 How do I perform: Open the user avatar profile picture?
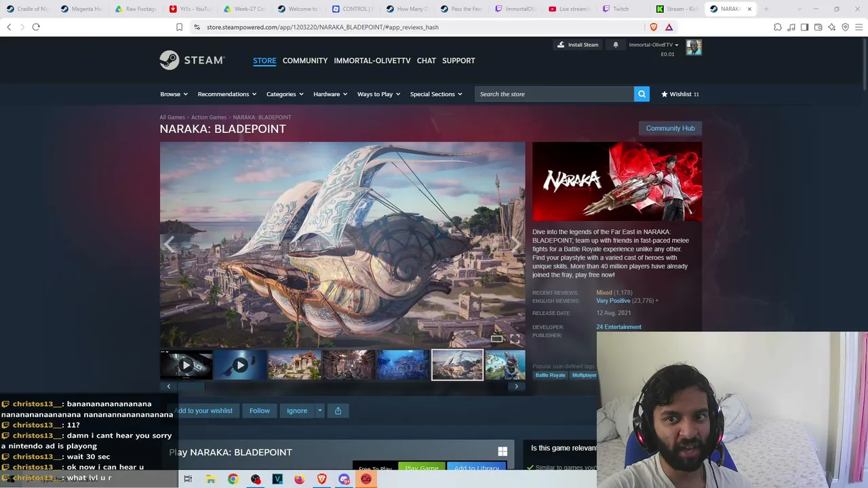(x=693, y=47)
